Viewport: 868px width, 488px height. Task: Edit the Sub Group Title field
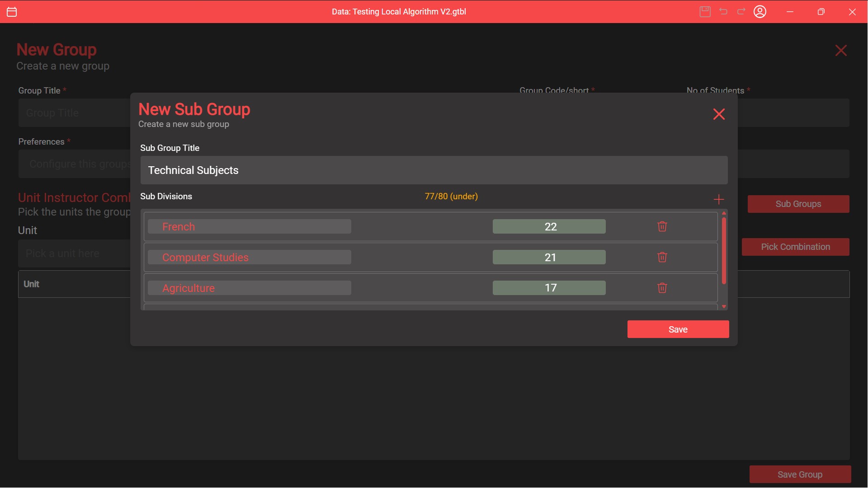click(x=434, y=170)
